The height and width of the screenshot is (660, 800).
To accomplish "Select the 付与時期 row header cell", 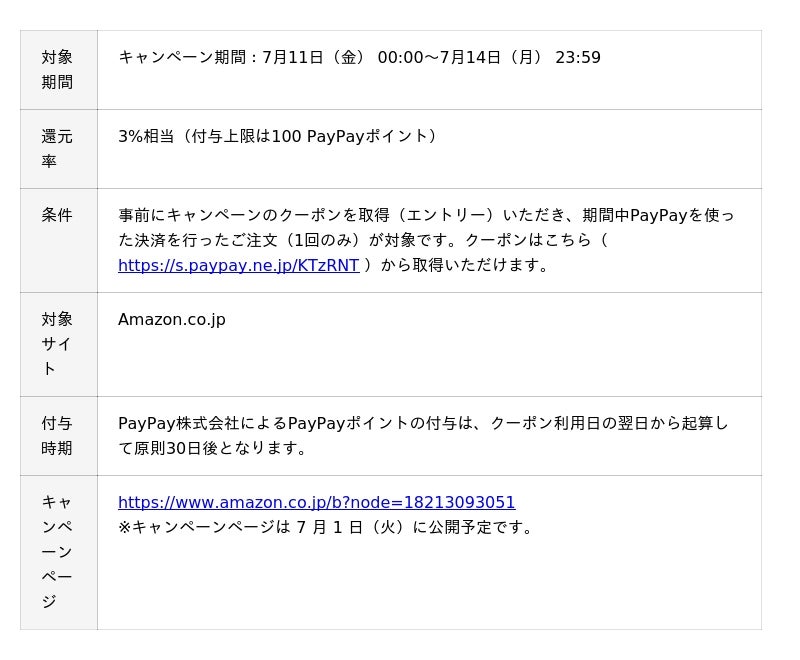I will pos(58,435).
